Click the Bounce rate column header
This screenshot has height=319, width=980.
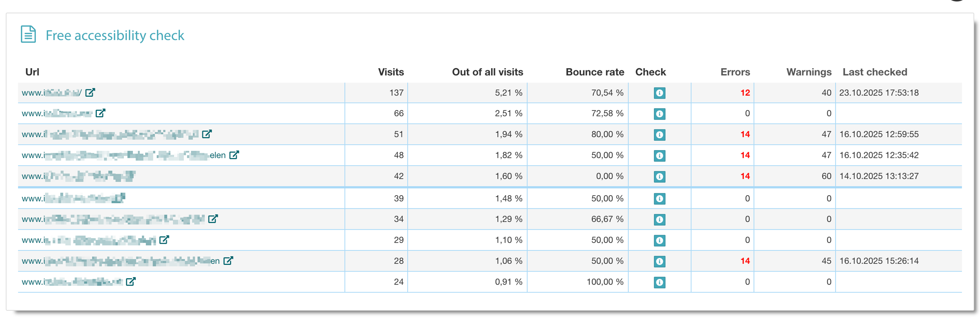point(594,72)
